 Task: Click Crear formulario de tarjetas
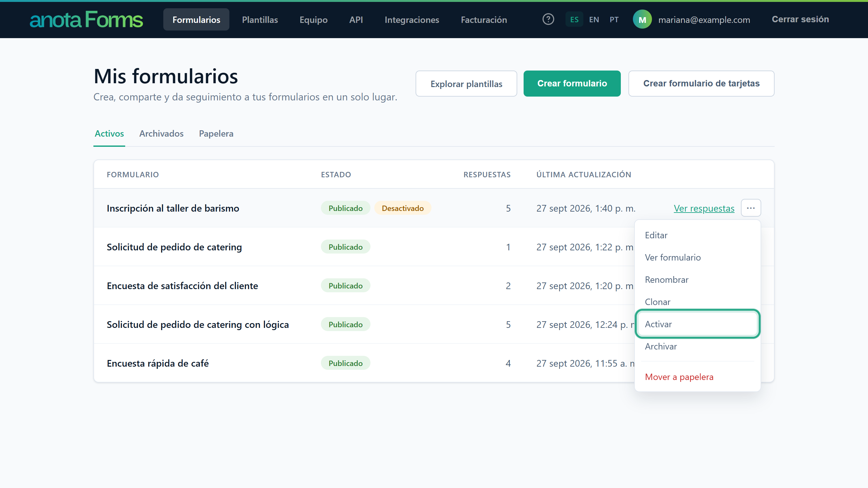701,84
